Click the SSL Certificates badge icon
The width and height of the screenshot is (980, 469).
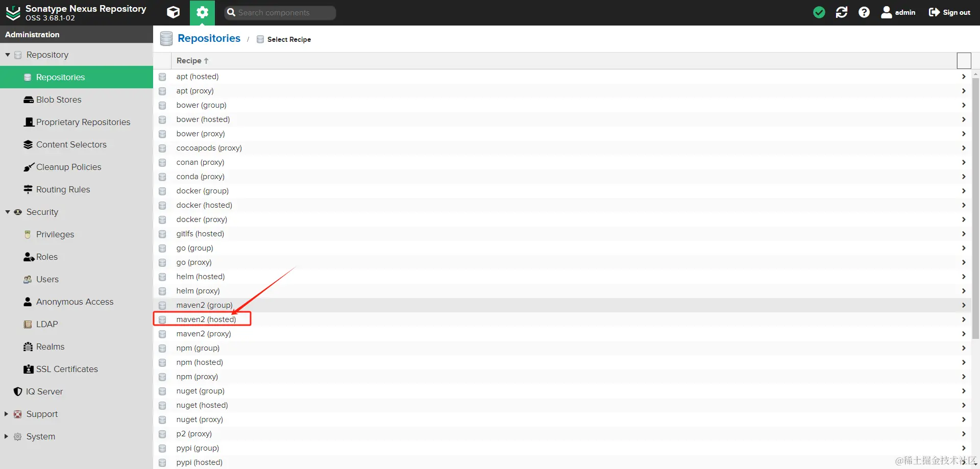[29, 369]
